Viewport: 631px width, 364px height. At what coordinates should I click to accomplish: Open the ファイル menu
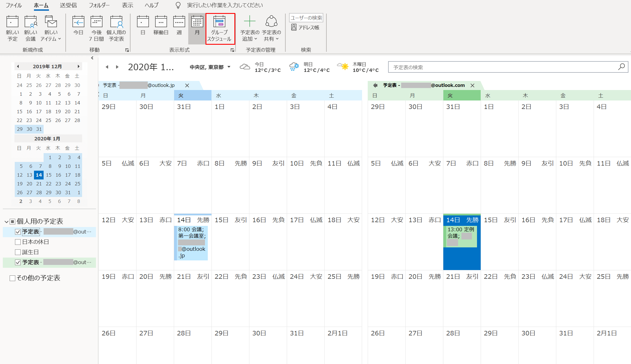[x=14, y=5]
